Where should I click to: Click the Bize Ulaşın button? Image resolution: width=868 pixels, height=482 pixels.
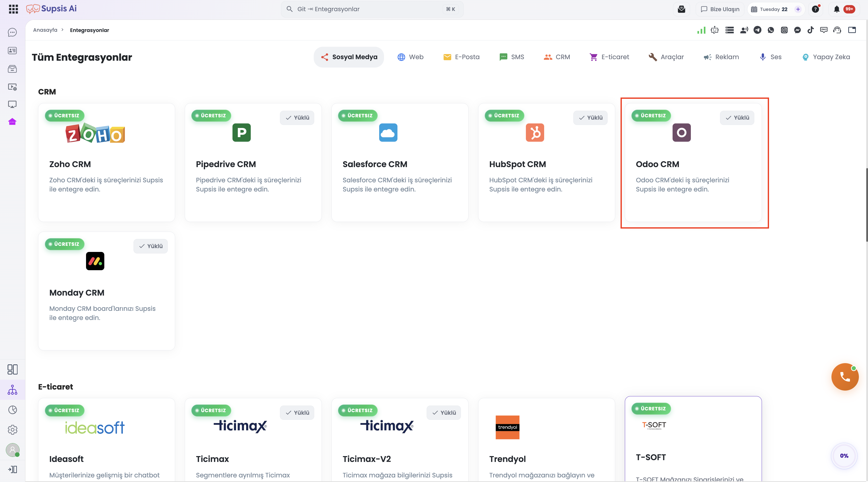click(x=720, y=9)
